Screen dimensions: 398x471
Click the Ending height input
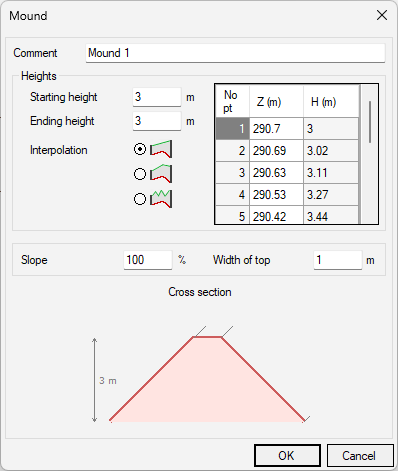157,121
